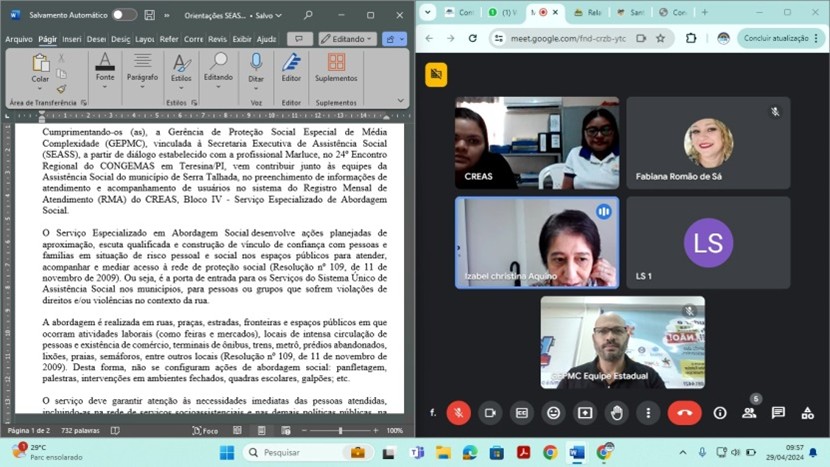830x467 pixels.
Task: Expand the Parágrafo dropdown group
Action: click(x=142, y=67)
